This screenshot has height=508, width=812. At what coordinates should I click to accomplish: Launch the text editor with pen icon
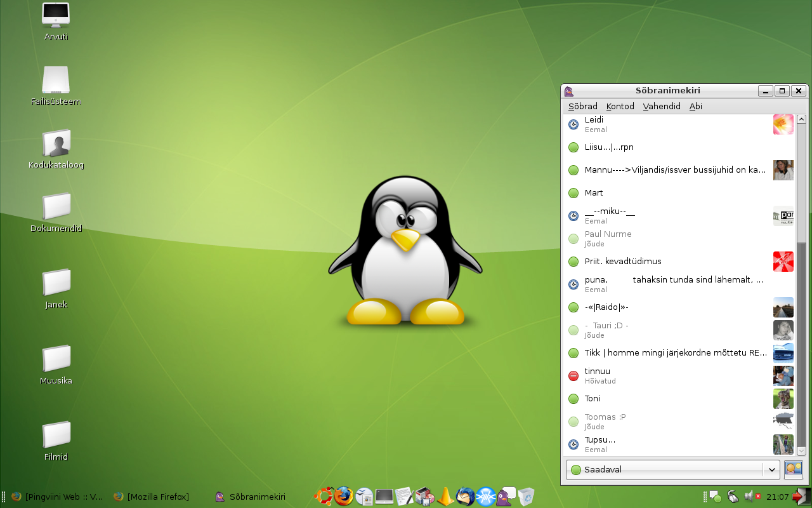tap(405, 497)
